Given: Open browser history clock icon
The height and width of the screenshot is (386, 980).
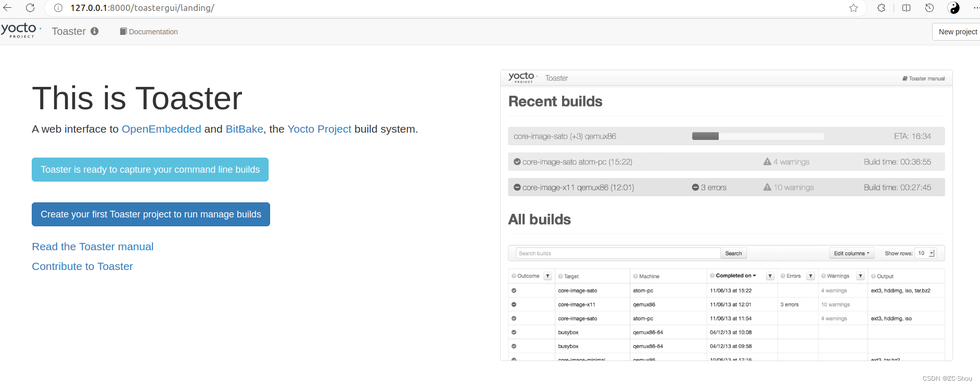Looking at the screenshot, I should (930, 8).
